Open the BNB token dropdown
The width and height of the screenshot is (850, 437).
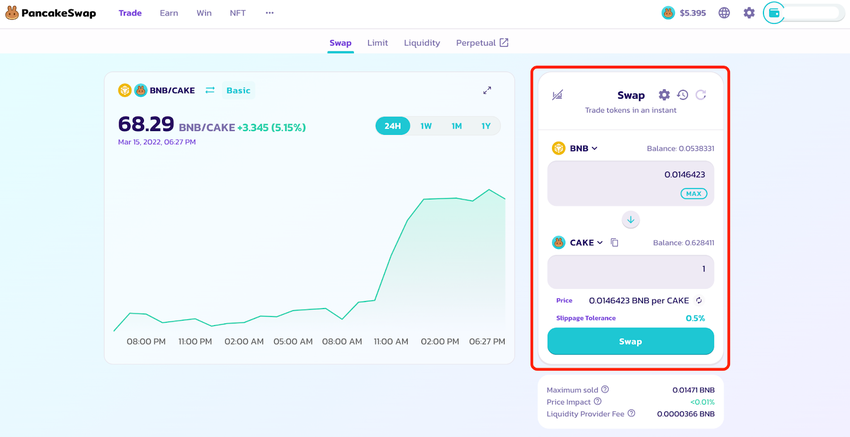(x=575, y=148)
